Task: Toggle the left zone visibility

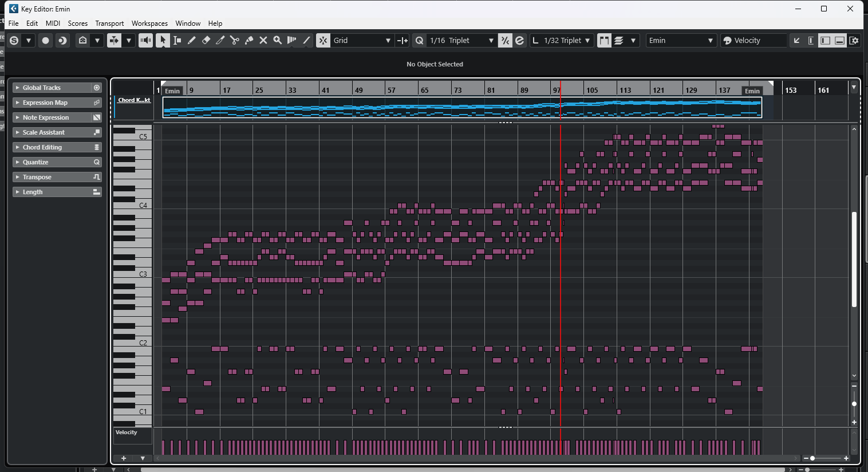Action: coord(825,40)
